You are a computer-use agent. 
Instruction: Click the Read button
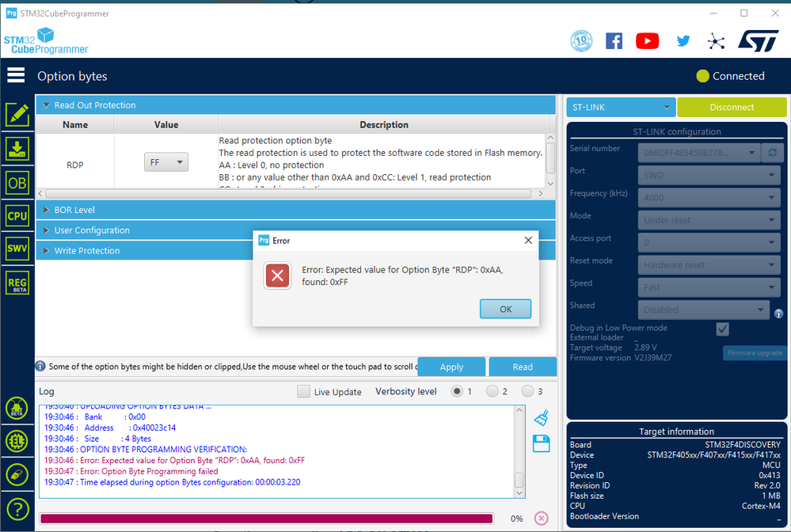point(523,367)
